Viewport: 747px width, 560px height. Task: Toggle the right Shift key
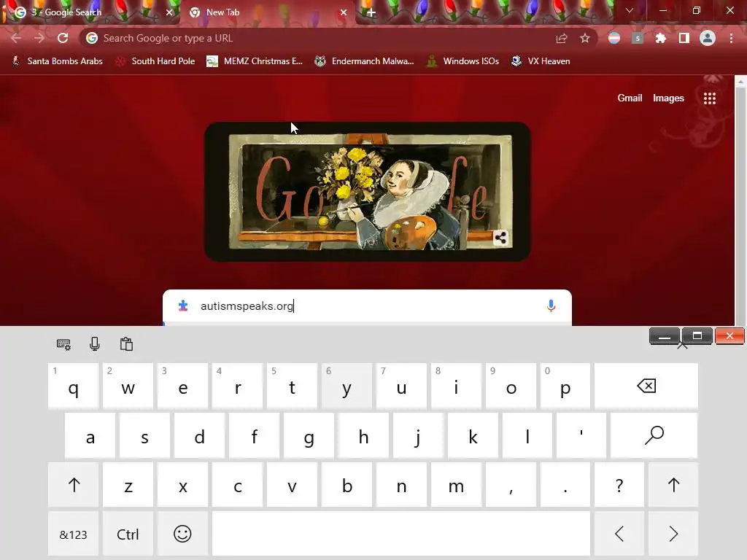click(673, 485)
